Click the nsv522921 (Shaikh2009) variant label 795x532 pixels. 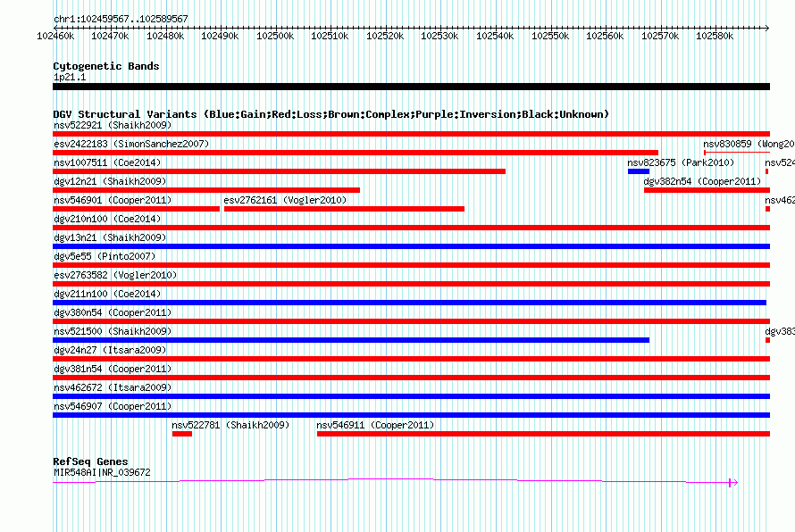pos(113,125)
